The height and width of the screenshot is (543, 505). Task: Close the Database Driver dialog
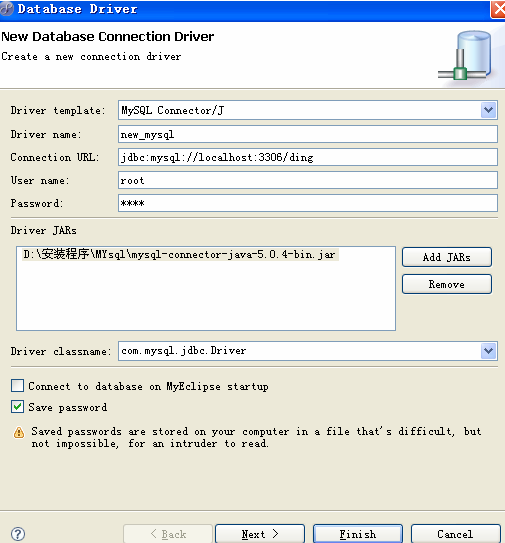pyautogui.click(x=498, y=9)
